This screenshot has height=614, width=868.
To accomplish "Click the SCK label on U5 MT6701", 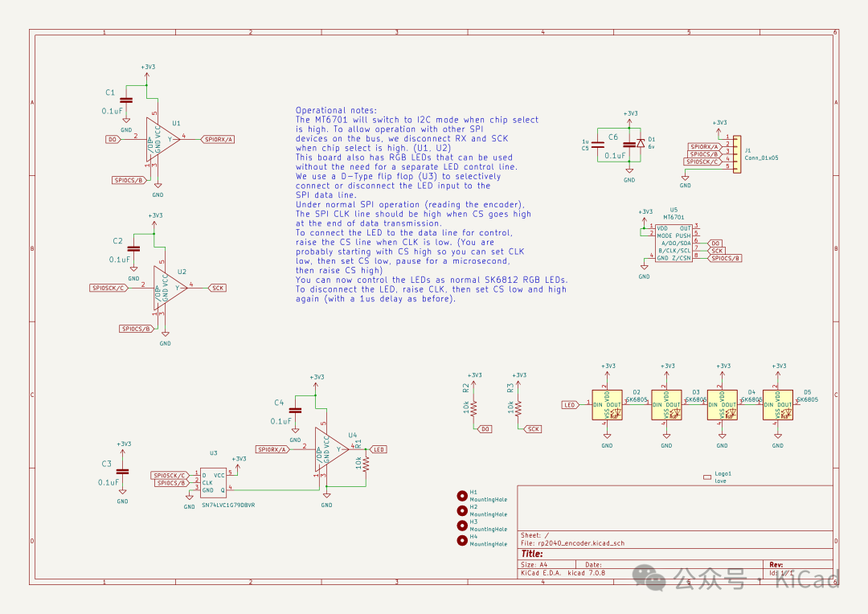I will [x=717, y=251].
